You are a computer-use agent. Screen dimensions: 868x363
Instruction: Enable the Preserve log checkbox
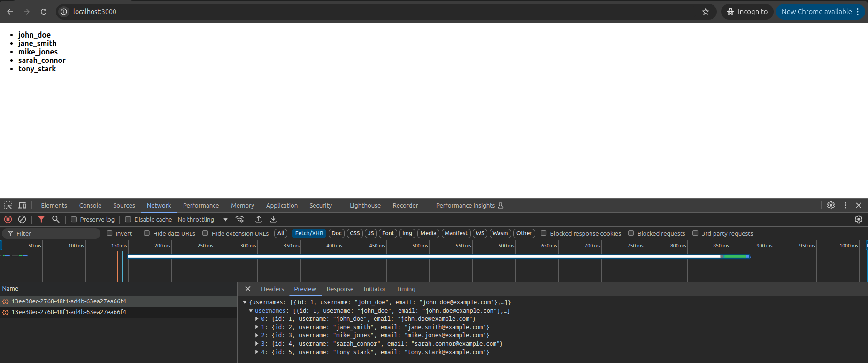pos(74,219)
